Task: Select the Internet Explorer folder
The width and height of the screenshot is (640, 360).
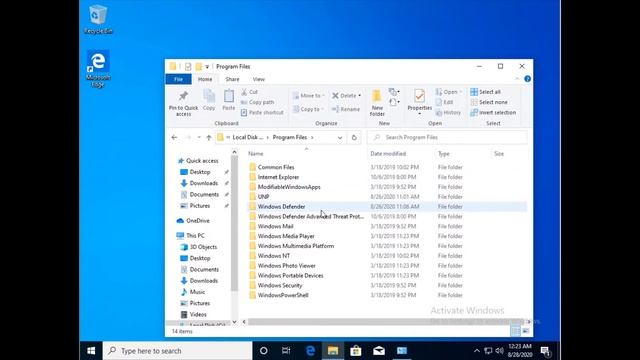Action: pyautogui.click(x=278, y=177)
